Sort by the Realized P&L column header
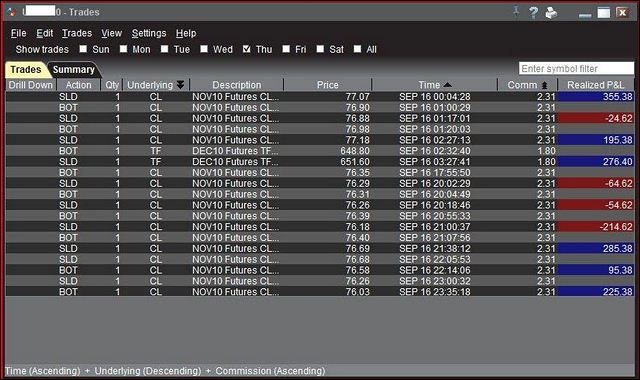Viewport: 640px width, 380px height. click(x=596, y=85)
